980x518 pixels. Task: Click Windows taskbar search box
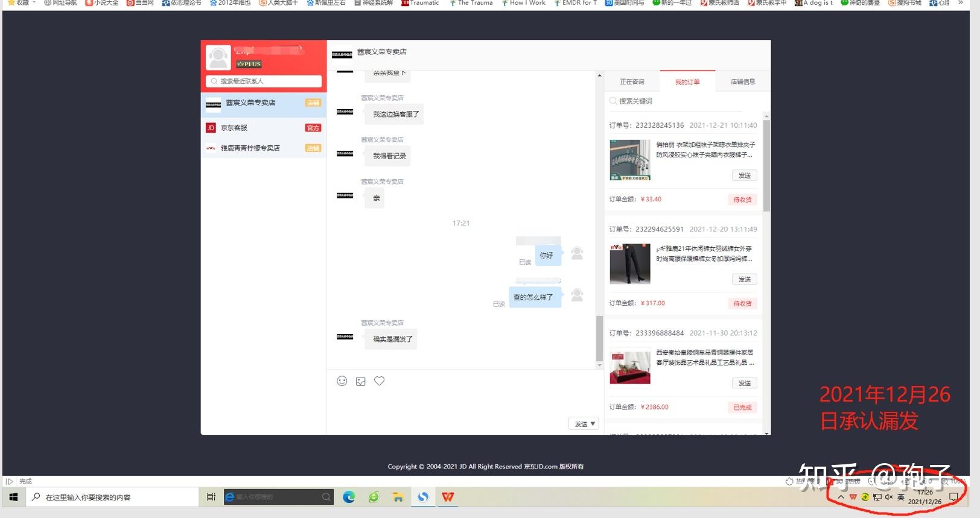112,497
